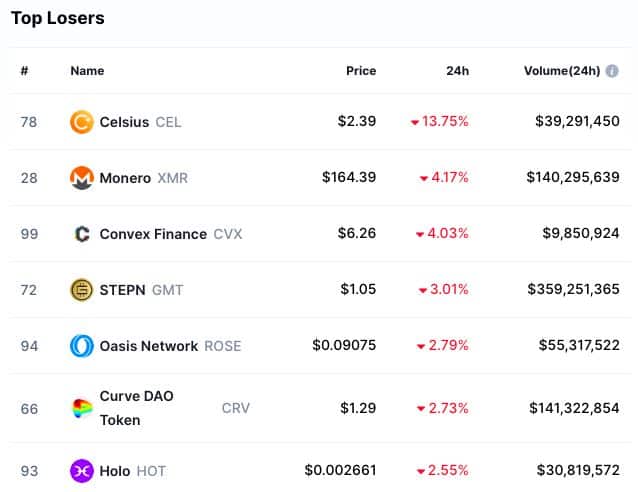Image resolution: width=638 pixels, height=492 pixels.
Task: Click the Celsius coin logo icon
Action: [x=81, y=122]
